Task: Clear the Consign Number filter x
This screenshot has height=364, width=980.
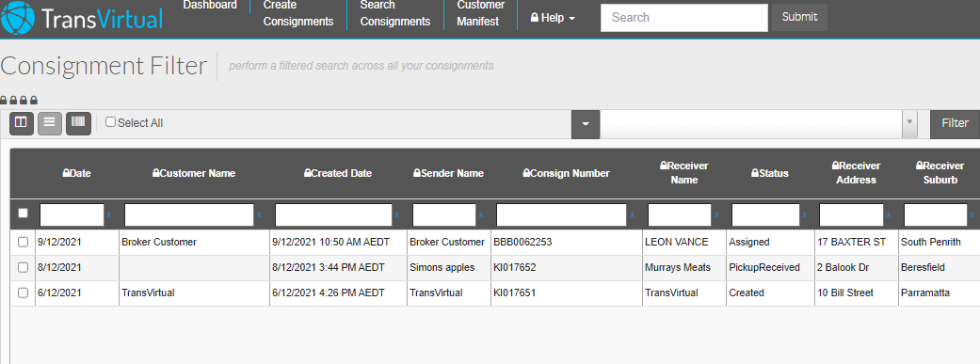Action: 632,214
